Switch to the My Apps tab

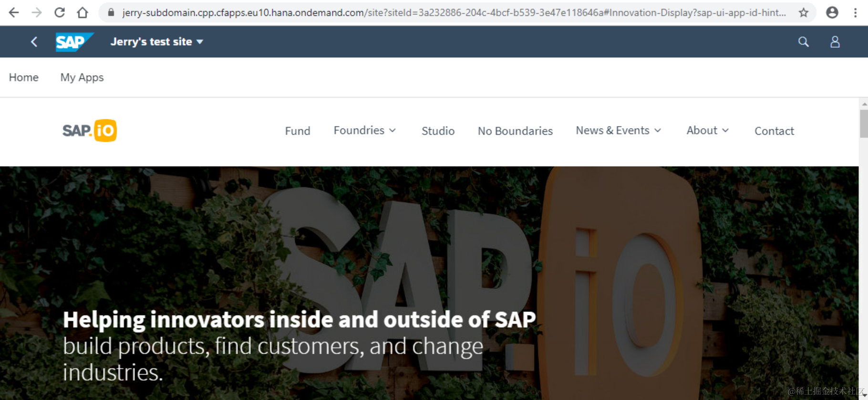click(82, 77)
